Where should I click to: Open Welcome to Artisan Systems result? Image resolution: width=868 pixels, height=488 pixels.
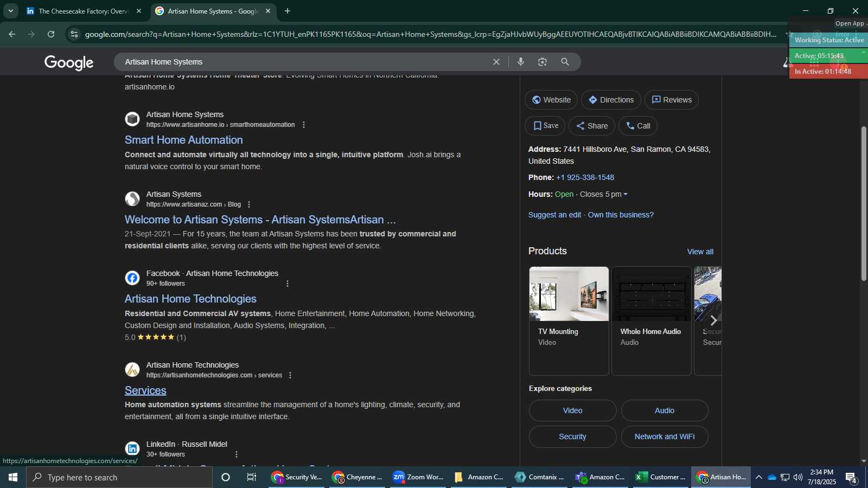(260, 220)
